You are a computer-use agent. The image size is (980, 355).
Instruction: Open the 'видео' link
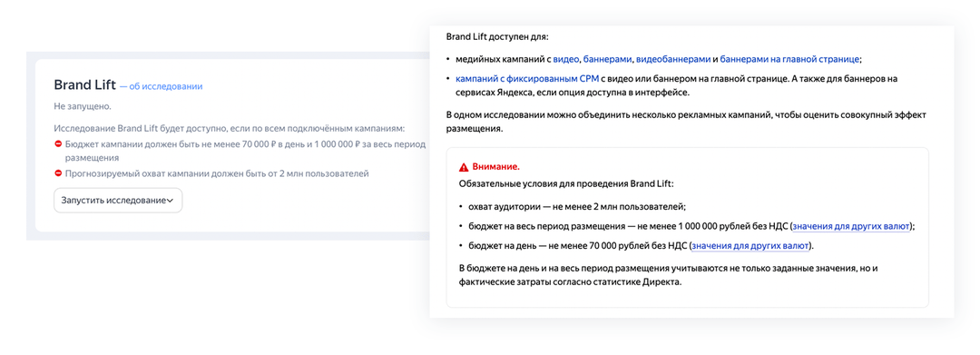[x=566, y=59]
